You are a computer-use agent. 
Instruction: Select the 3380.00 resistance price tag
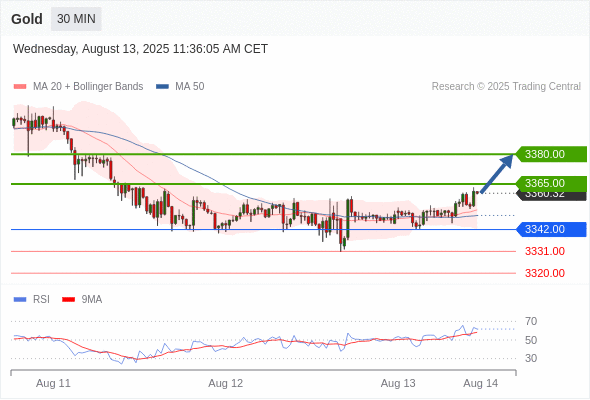[x=551, y=154]
